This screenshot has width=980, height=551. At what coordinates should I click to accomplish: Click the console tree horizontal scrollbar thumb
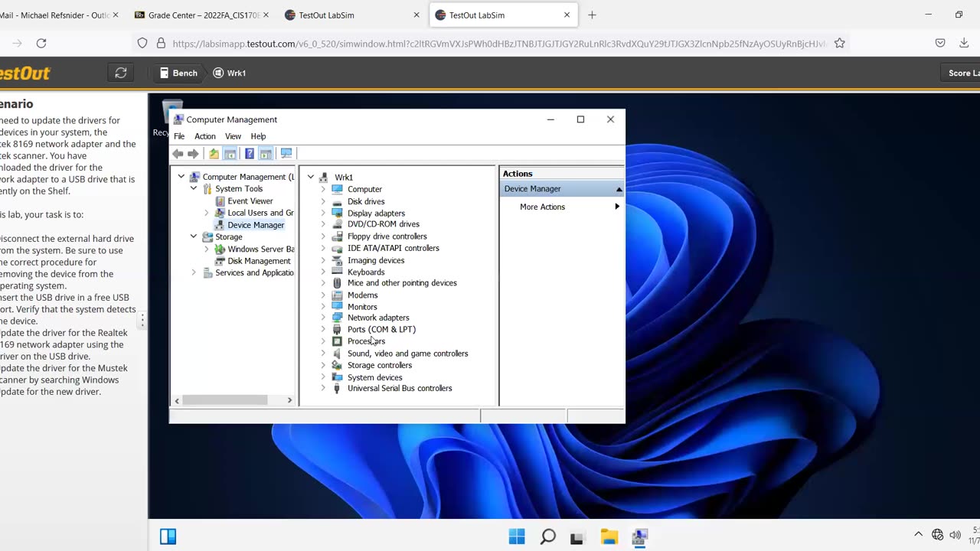tap(225, 400)
